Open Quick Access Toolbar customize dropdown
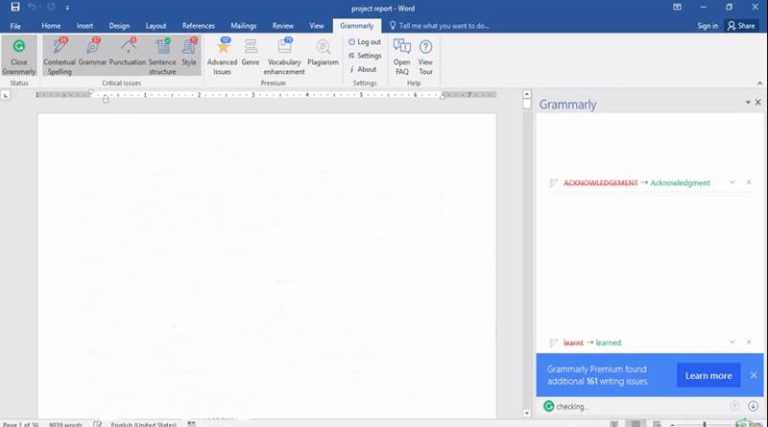 pos(68,8)
